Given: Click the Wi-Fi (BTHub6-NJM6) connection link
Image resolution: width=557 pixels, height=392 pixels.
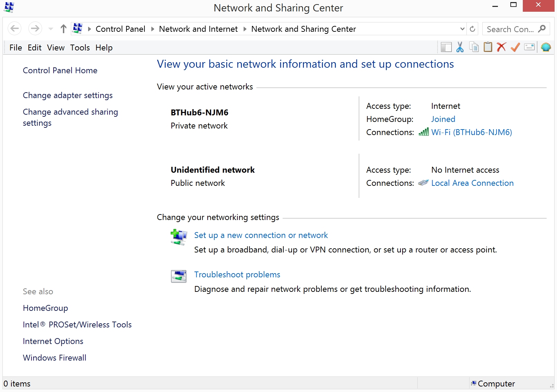Looking at the screenshot, I should 471,132.
